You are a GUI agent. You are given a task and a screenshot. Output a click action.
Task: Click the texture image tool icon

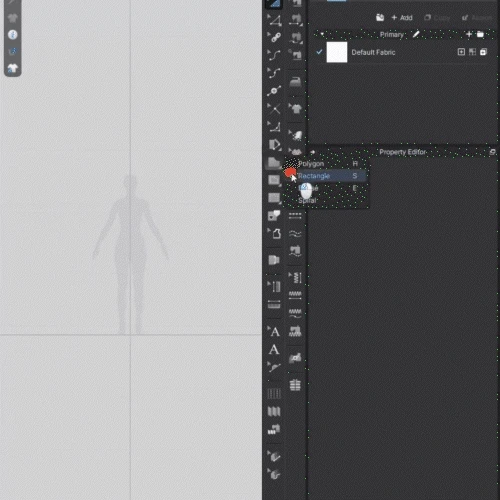coord(295,358)
